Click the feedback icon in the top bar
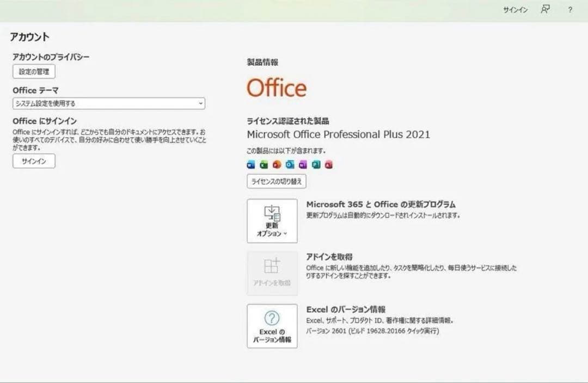 click(x=544, y=9)
